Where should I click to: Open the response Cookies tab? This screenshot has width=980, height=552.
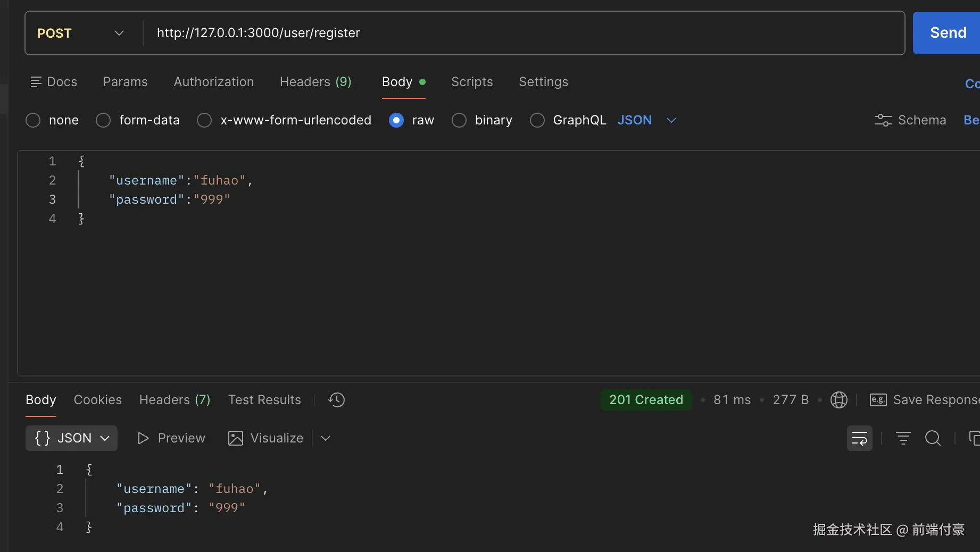pyautogui.click(x=97, y=400)
